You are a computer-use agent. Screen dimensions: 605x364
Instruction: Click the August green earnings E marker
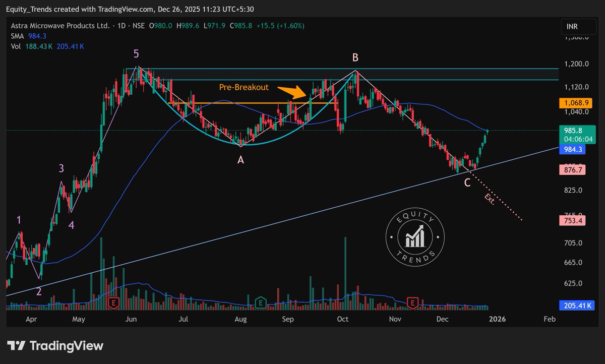pos(261,303)
